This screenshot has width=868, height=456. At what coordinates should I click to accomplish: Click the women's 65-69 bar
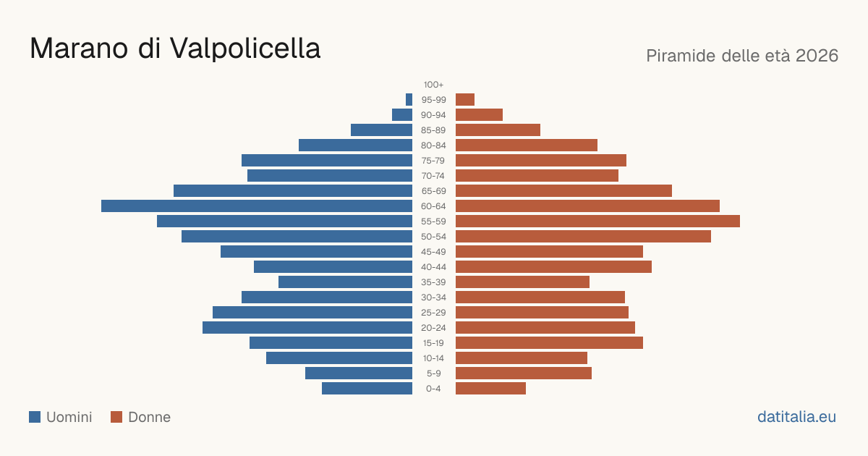tap(563, 191)
